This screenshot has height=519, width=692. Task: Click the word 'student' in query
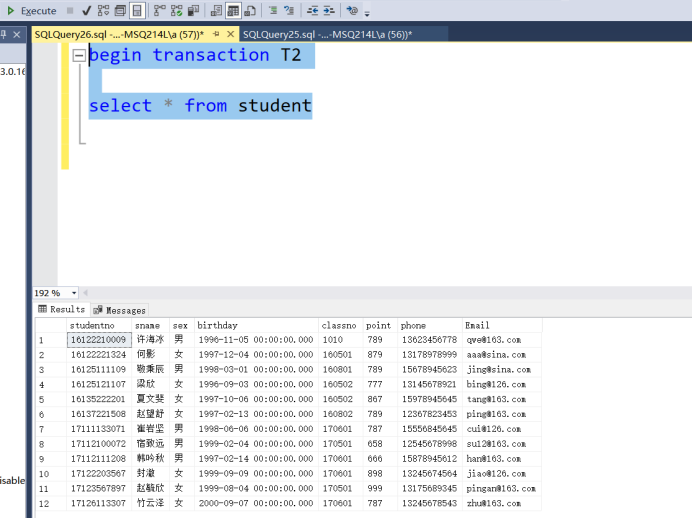tap(275, 106)
